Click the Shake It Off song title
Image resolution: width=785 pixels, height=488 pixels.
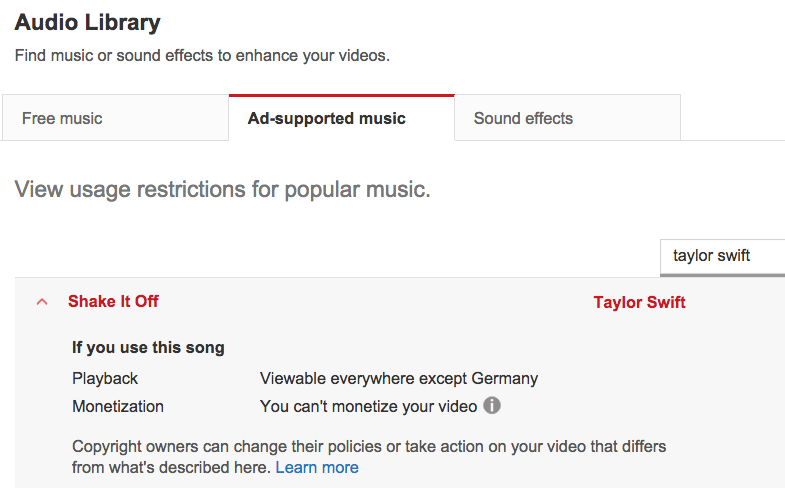(113, 301)
